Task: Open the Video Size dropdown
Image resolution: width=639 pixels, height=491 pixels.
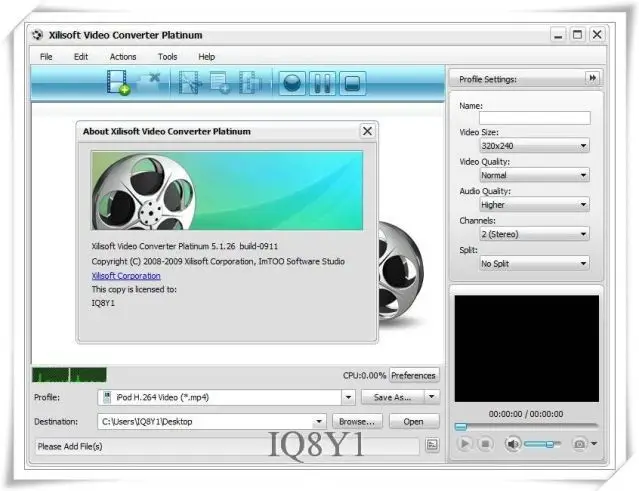Action: [535, 145]
